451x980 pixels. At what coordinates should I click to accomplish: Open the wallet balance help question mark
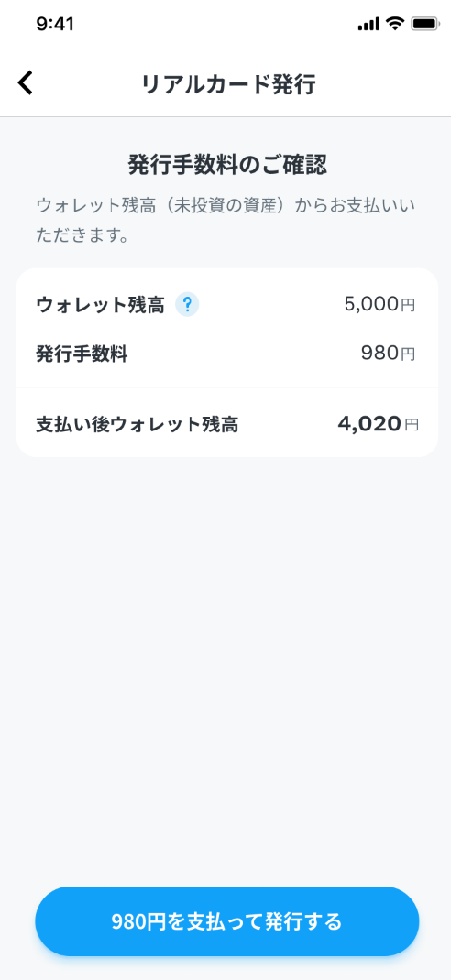coord(187,305)
